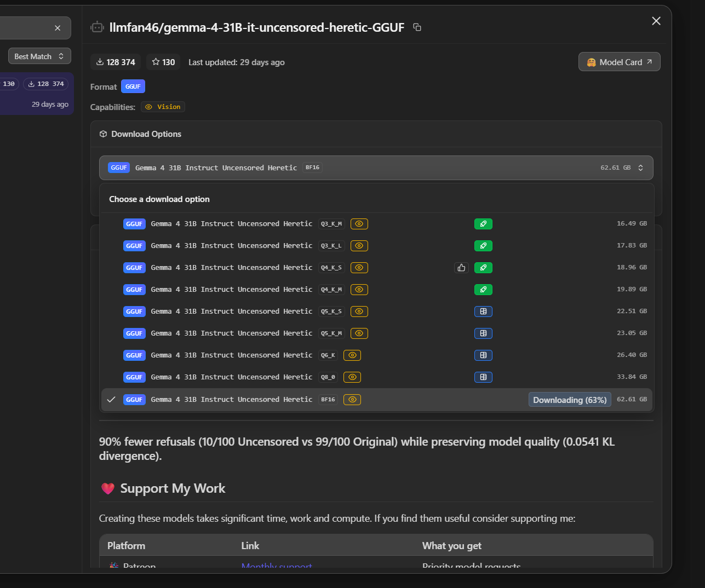Image resolution: width=705 pixels, height=588 pixels.
Task: Click the Q6_K quantization badge
Action: (x=328, y=355)
